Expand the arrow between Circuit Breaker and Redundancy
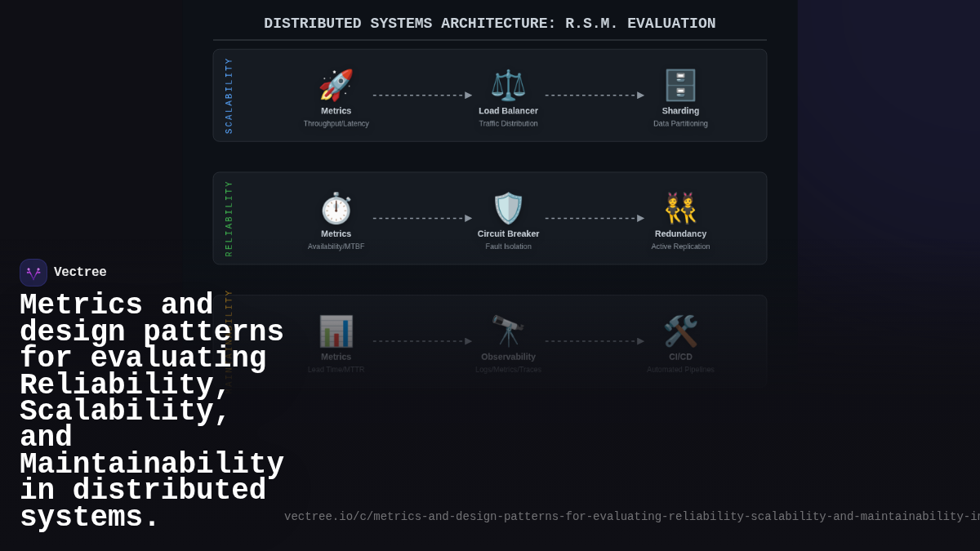The height and width of the screenshot is (551, 980). pos(594,217)
